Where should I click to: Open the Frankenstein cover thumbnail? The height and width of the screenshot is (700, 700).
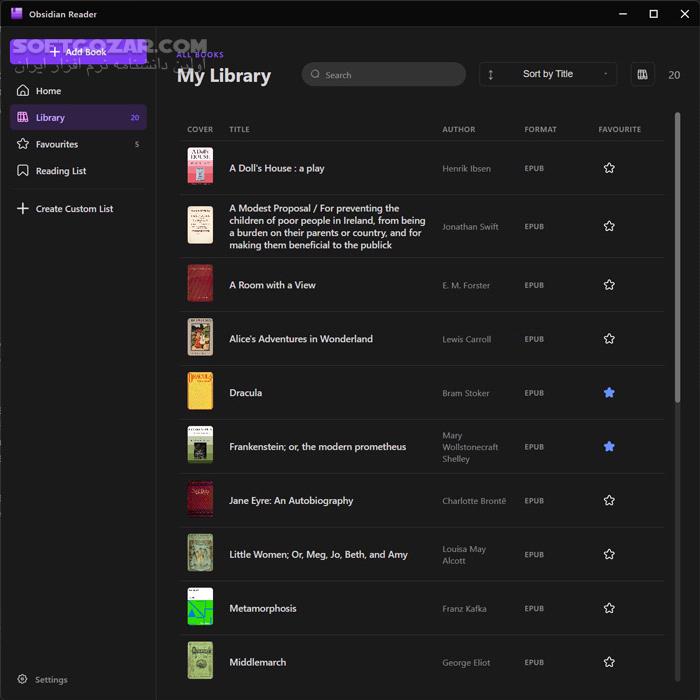(x=200, y=445)
